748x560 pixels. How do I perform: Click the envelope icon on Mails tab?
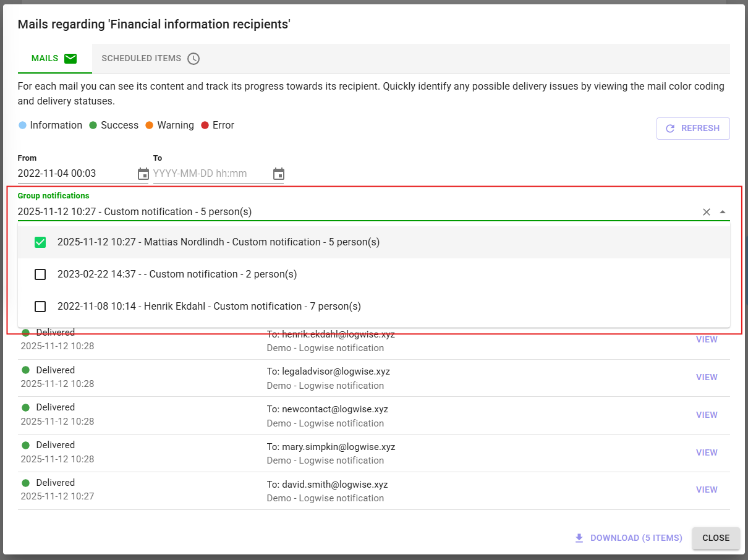coord(70,59)
